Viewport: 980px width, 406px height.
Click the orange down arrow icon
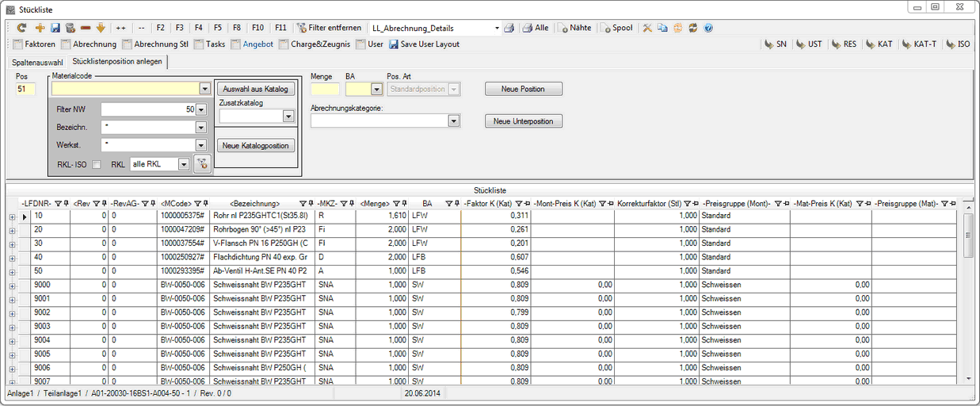click(x=101, y=28)
